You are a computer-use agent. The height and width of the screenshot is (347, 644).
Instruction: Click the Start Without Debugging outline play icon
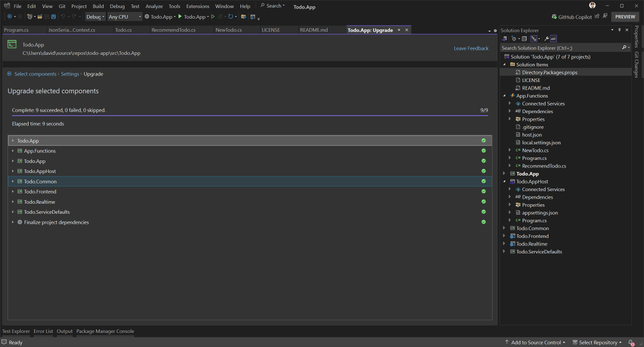pos(213,17)
